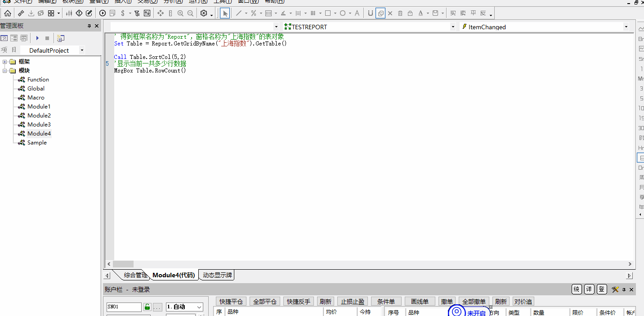Switch to the 动态显示牌 tab
The width and height of the screenshot is (644, 316).
217,275
